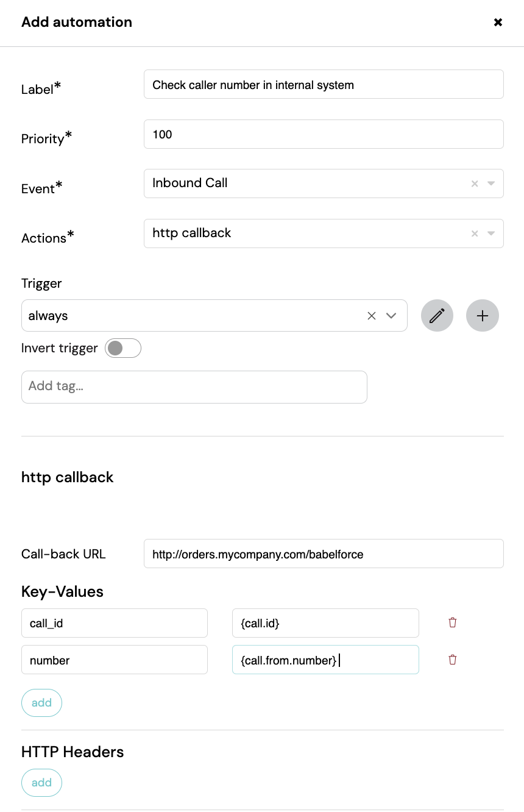The height and width of the screenshot is (812, 524).
Task: Clear the http callback action selection
Action: tap(475, 233)
